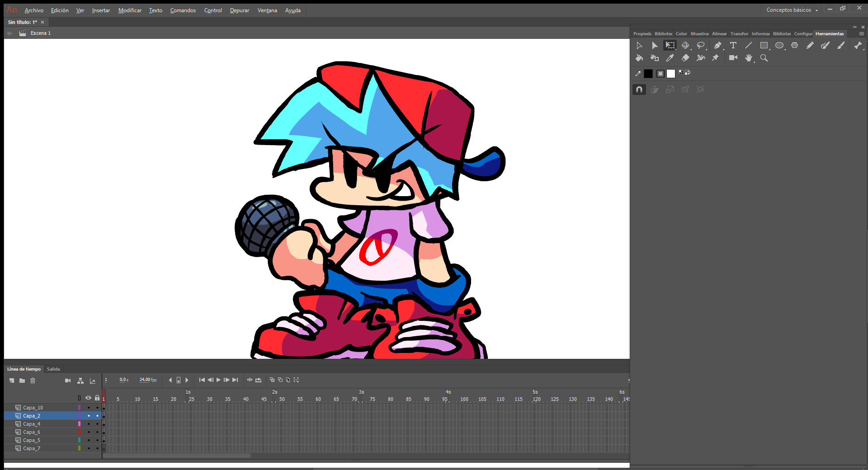Edit the 24,00 fps frame rate field
The image size is (868, 470).
point(146,380)
